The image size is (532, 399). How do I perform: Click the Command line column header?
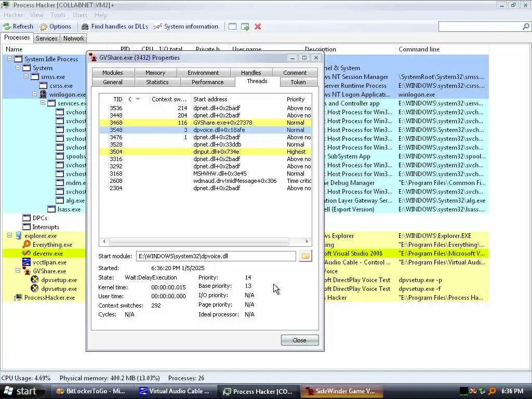pyautogui.click(x=442, y=49)
